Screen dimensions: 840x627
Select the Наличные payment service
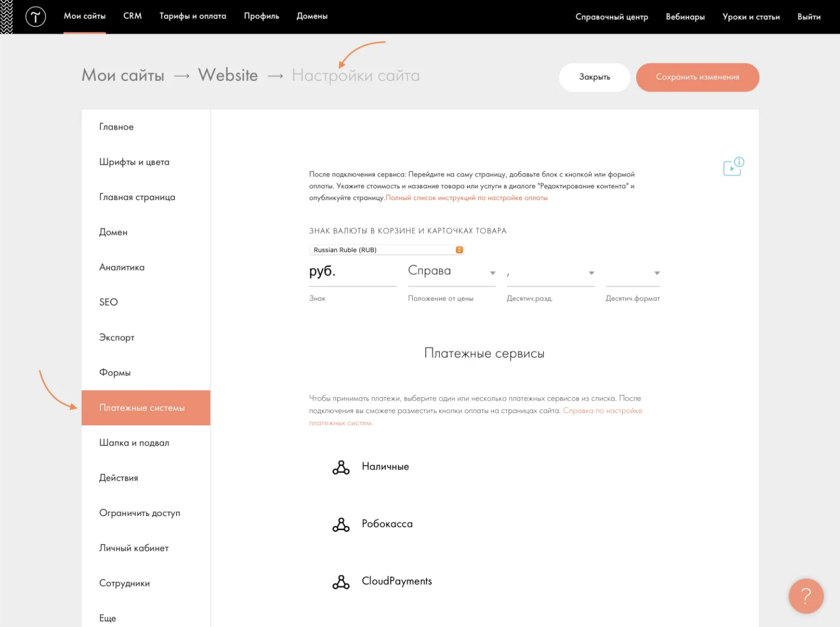(385, 467)
